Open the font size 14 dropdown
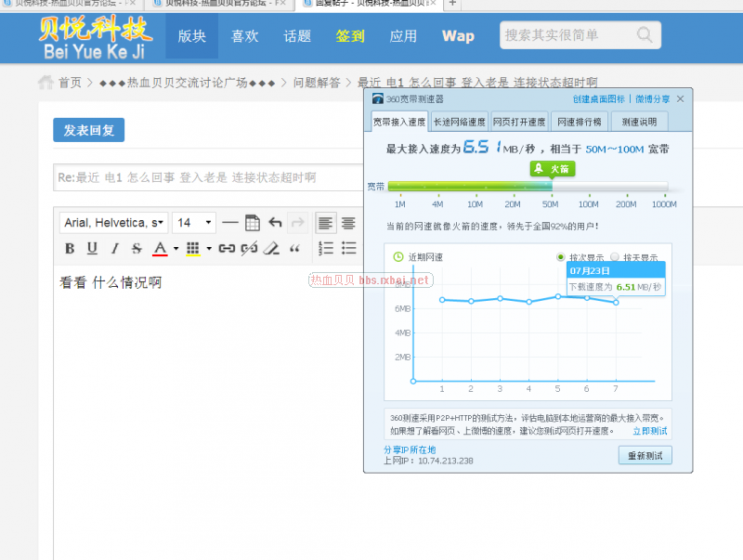This screenshot has width=743, height=560. point(194,223)
